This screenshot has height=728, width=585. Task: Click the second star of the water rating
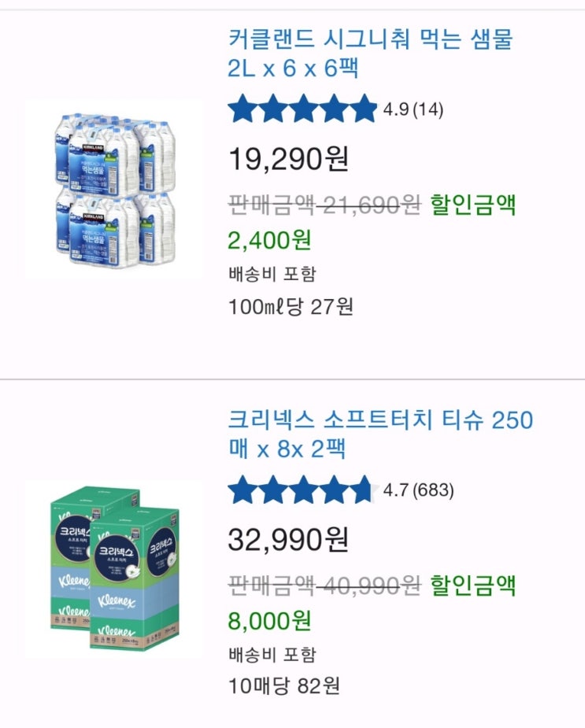point(272,109)
